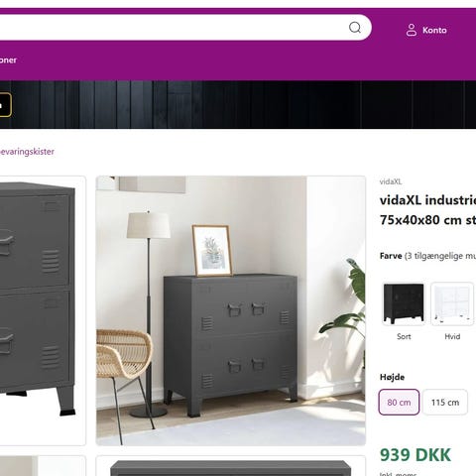Choose the 80 cm height option
Viewport: 476px width, 476px height.
click(399, 402)
